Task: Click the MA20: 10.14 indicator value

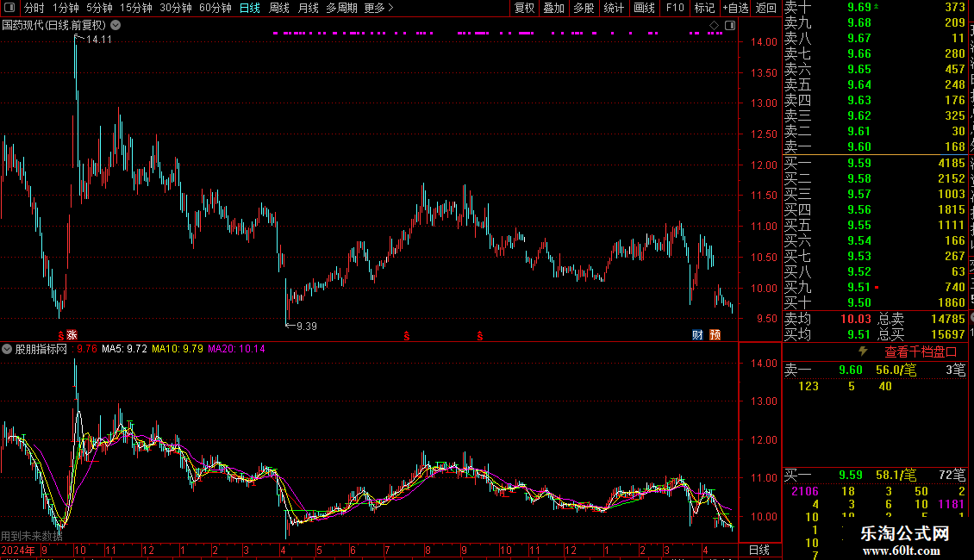Action: [x=236, y=349]
